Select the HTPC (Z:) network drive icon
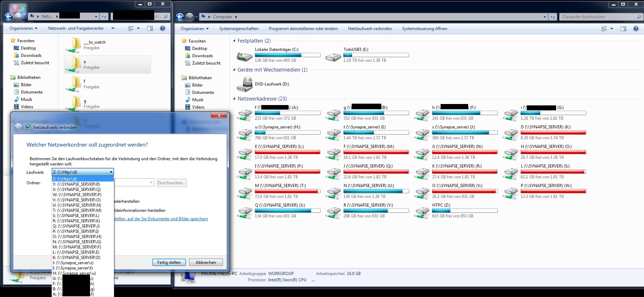Screen dimensions: 644x297 point(422,212)
